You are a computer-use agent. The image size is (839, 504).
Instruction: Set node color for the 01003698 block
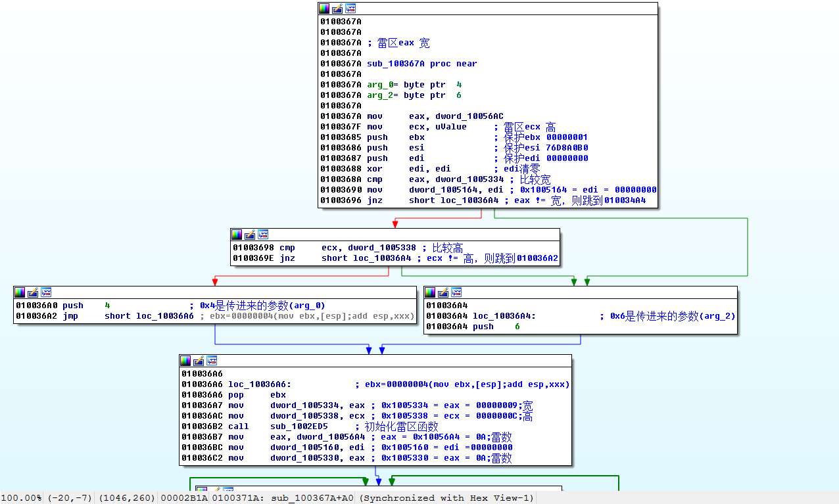click(237, 235)
